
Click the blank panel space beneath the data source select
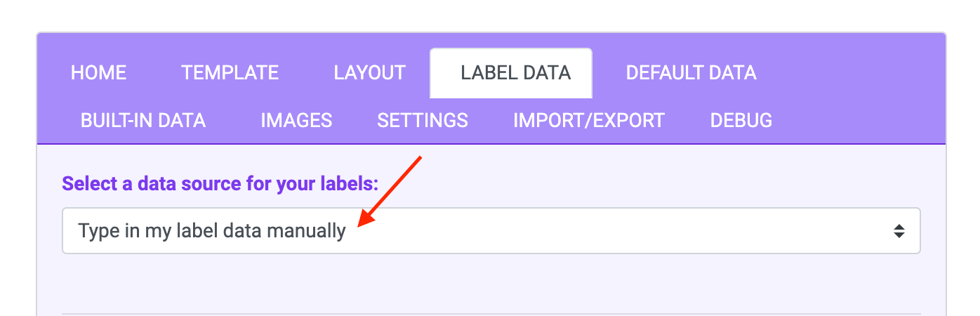tap(491, 282)
